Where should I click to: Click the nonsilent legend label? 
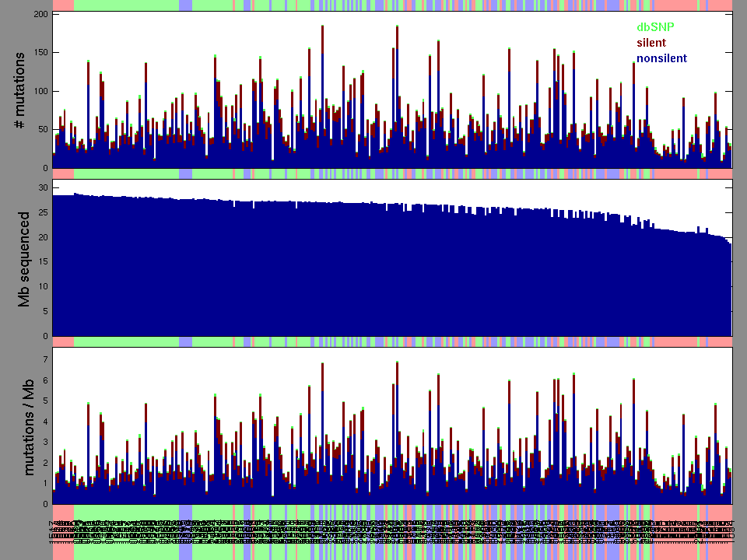tap(661, 58)
